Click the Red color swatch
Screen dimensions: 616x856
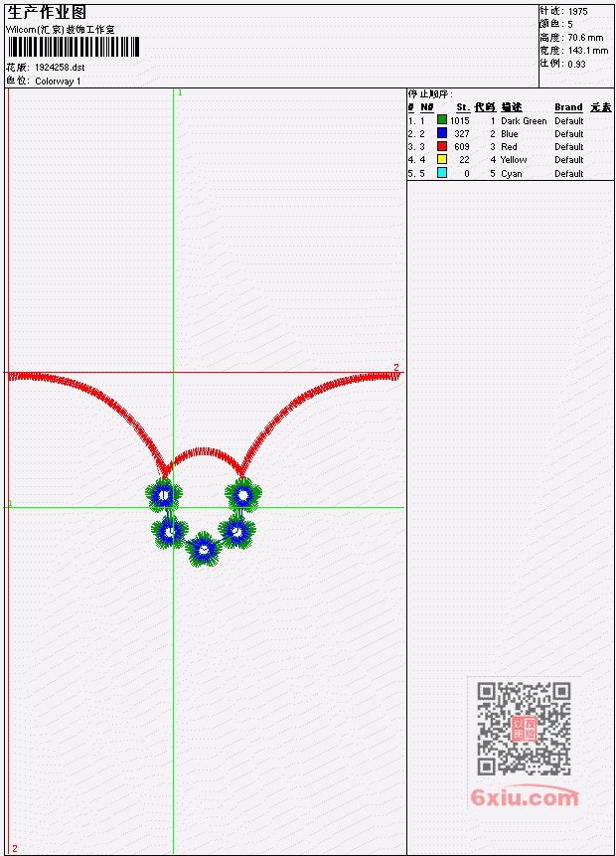pyautogui.click(x=442, y=146)
